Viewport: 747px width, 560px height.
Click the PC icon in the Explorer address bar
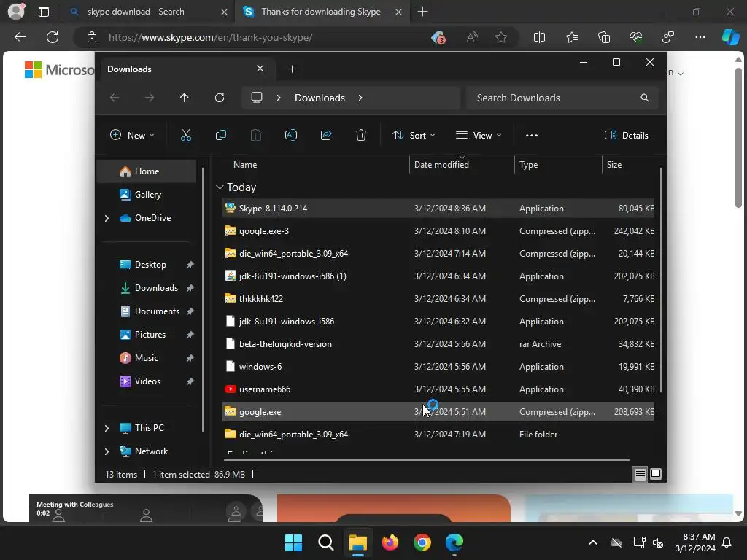pyautogui.click(x=257, y=98)
